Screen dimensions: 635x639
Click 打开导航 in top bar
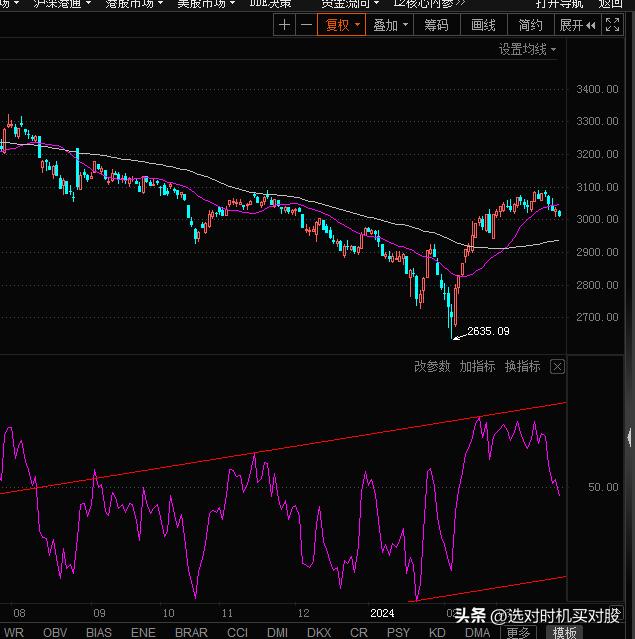click(x=559, y=4)
